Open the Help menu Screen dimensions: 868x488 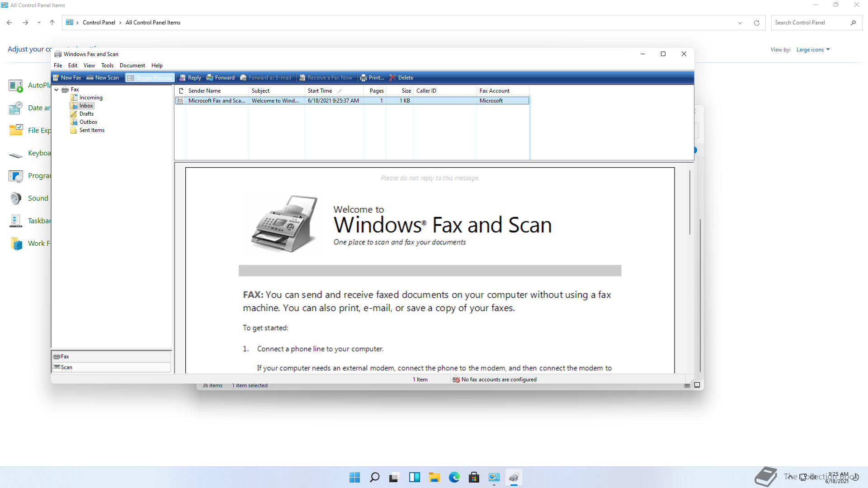pos(157,66)
